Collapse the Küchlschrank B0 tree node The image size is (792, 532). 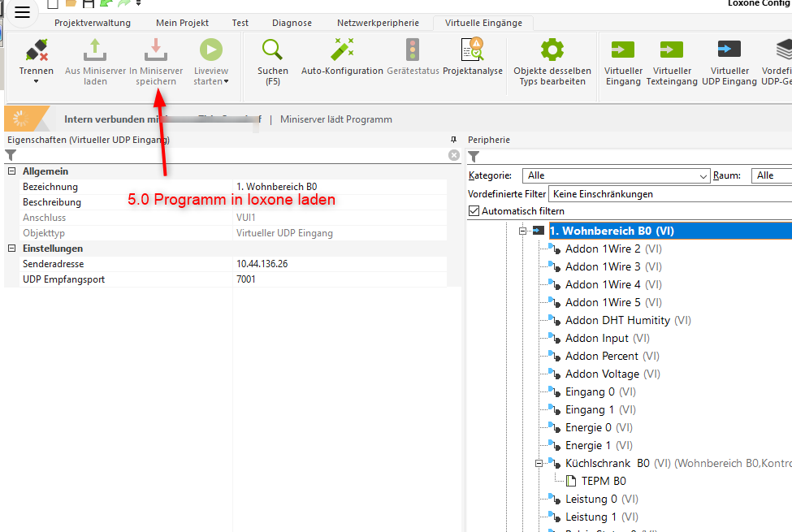pyautogui.click(x=539, y=463)
